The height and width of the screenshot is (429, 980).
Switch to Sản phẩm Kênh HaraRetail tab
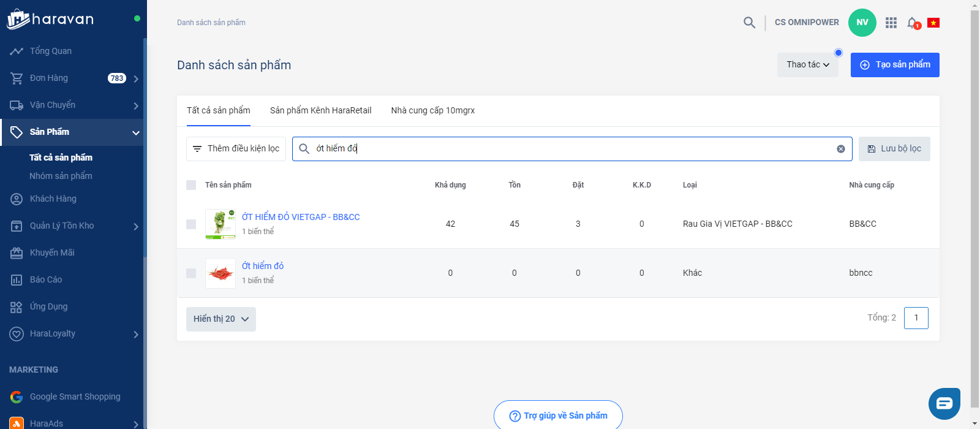click(320, 111)
